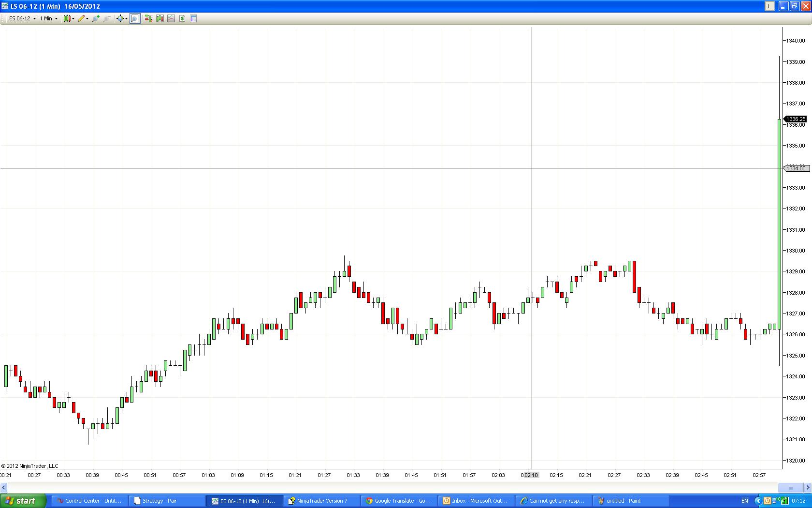
Task: Expand the drawing tools dropdown arrow
Action: [x=87, y=18]
